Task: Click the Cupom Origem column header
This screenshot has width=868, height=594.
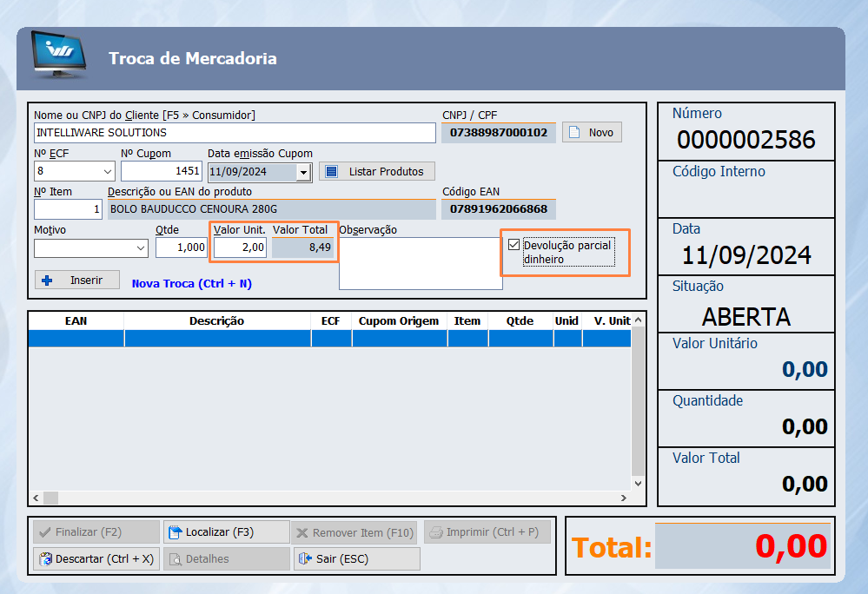Action: click(x=399, y=320)
